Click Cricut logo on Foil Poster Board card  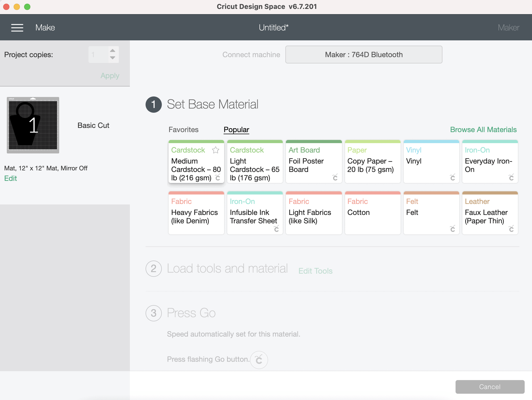[x=335, y=177]
